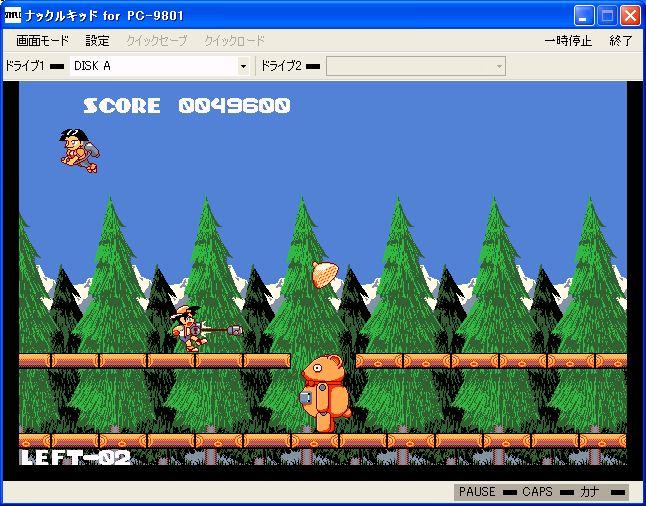Click 終了 to quit the emulator
This screenshot has height=506, width=646.
click(x=621, y=41)
